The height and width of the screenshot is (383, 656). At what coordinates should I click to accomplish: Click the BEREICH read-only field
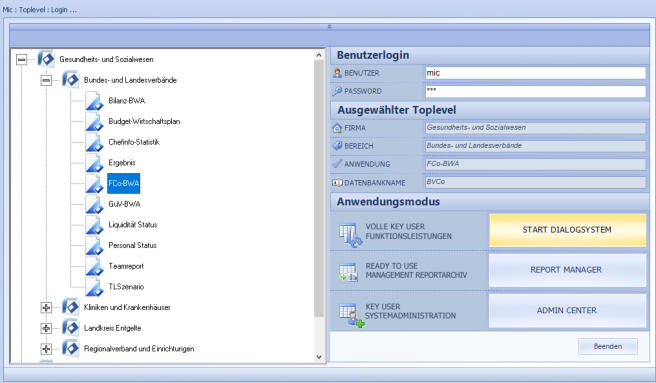pyautogui.click(x=536, y=146)
